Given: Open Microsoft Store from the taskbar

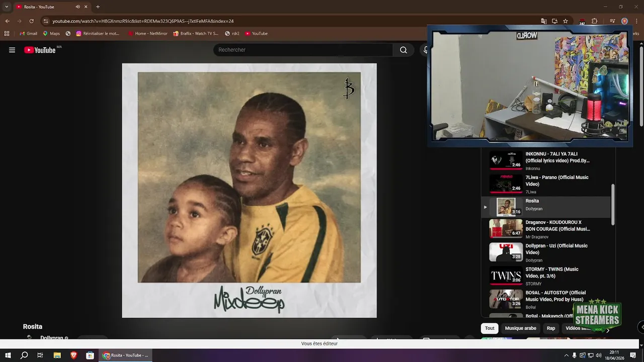Looking at the screenshot, I should [x=90, y=355].
